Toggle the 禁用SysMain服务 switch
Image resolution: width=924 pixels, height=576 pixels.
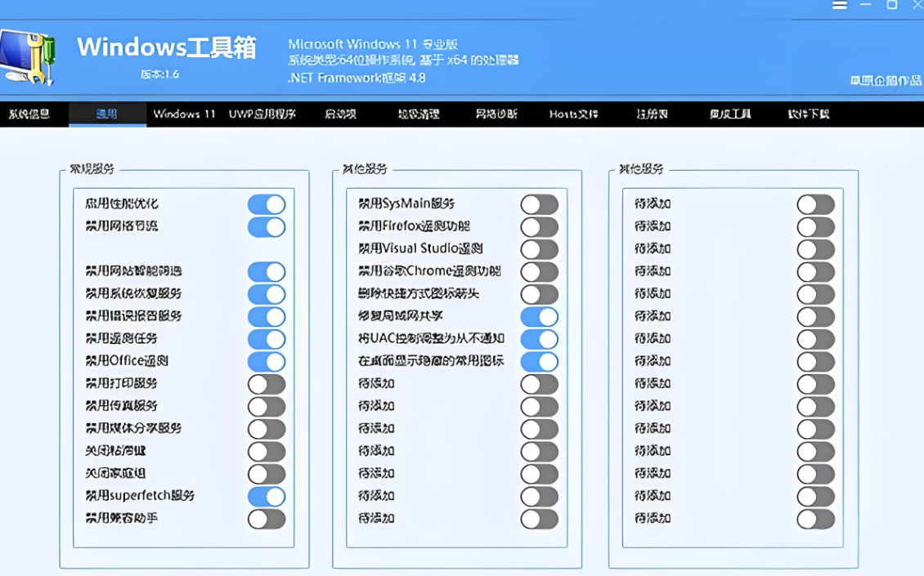[540, 204]
